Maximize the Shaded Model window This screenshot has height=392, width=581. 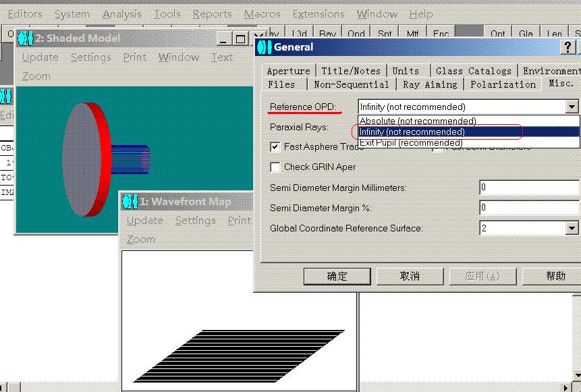[x=240, y=38]
